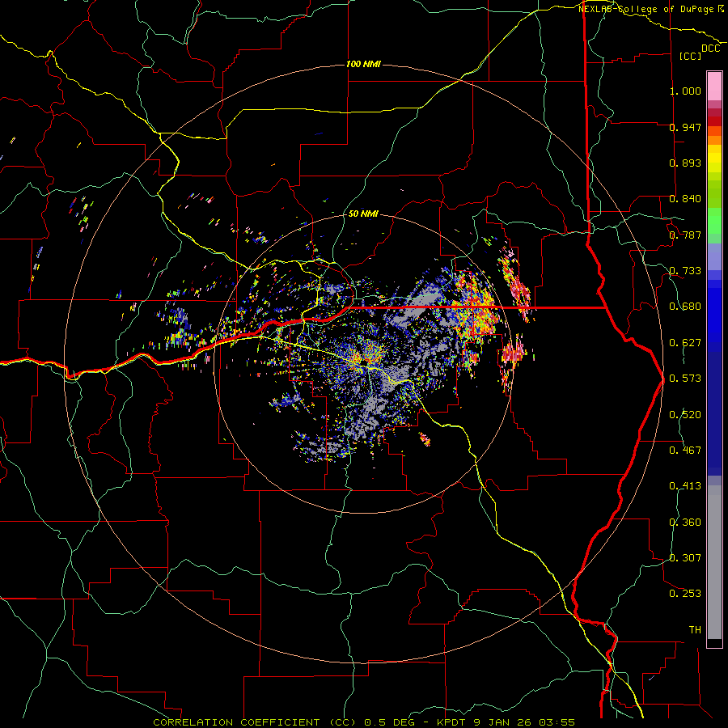Click the pink swatch at the top of the color bar

714,87
